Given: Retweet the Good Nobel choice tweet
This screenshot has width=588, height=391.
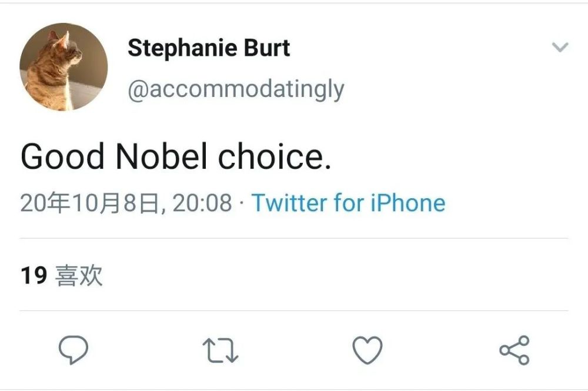Looking at the screenshot, I should tap(220, 350).
